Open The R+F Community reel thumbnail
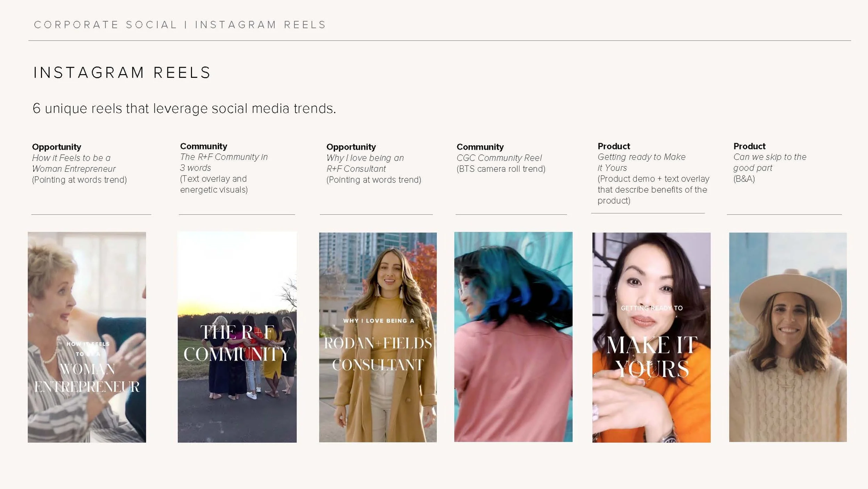Viewport: 868px width, 489px height. (x=237, y=337)
